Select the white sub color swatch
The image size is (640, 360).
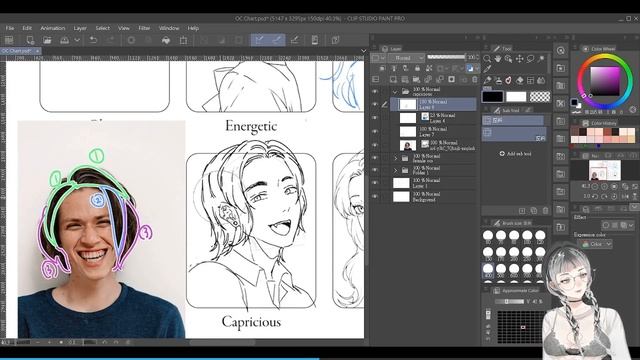[x=516, y=97]
